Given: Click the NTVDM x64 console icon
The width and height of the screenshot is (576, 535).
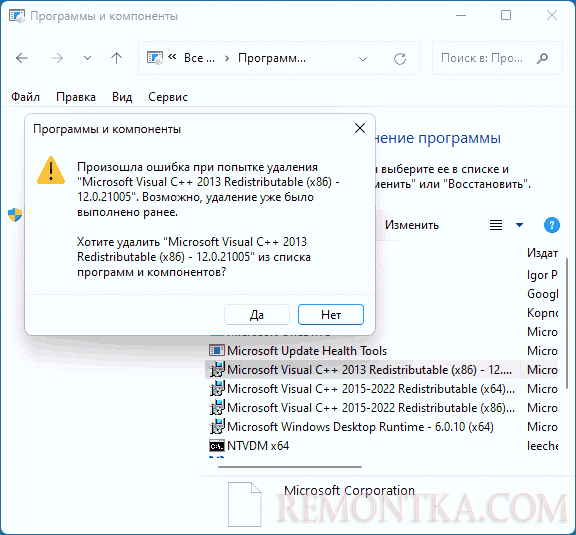Looking at the screenshot, I should point(217,446).
